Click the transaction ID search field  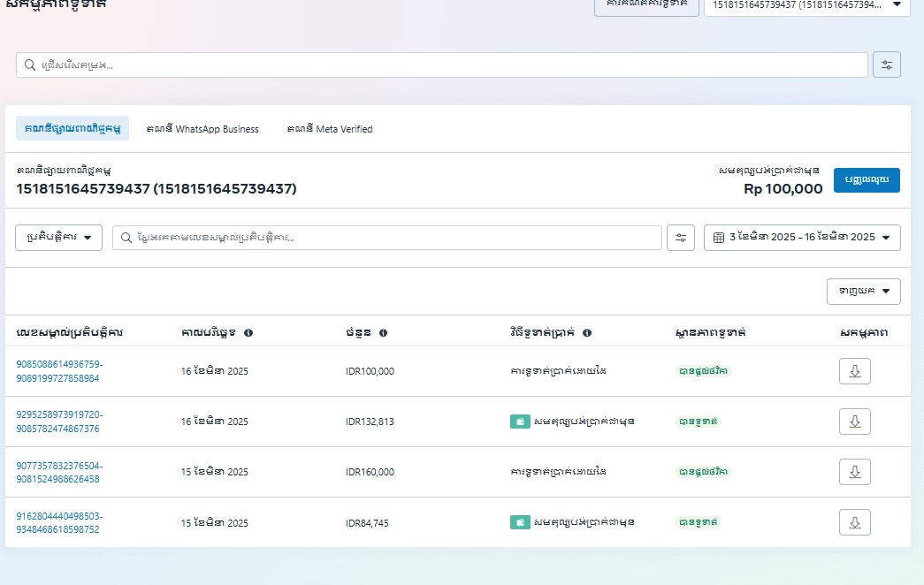click(x=387, y=238)
